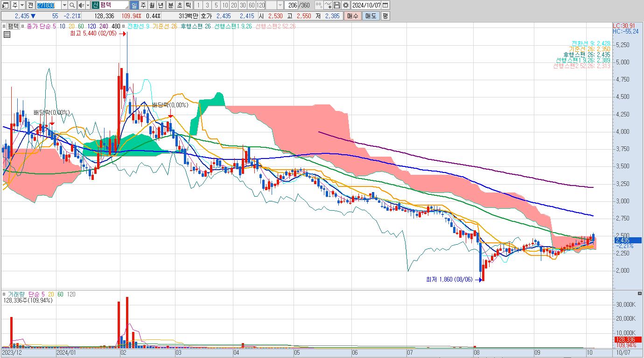Viewport: 644px width, 358px height.
Task: Click the grid icon below 팸텍 label
Action: click(x=7, y=34)
